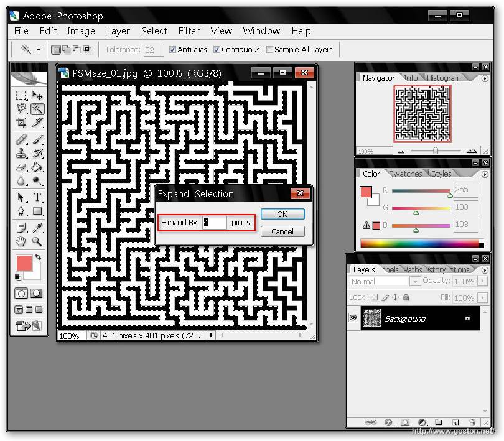Open the Select menu
The image size is (504, 441).
coord(154,31)
